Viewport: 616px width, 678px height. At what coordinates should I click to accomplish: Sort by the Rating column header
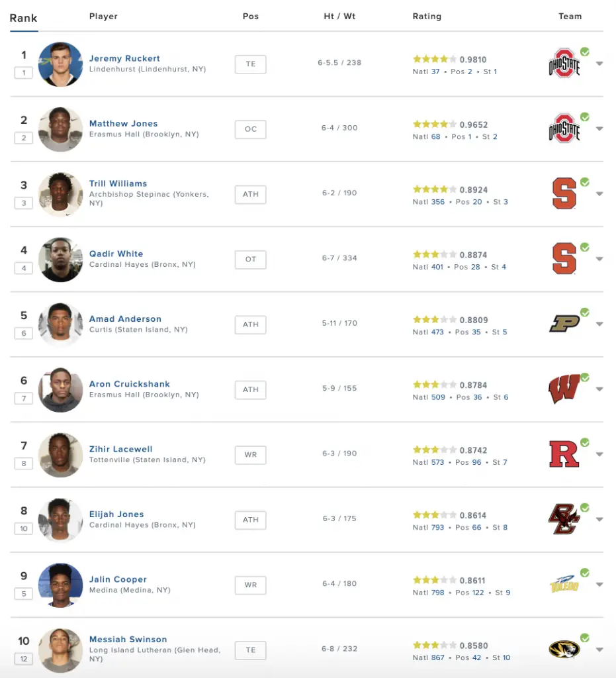427,17
